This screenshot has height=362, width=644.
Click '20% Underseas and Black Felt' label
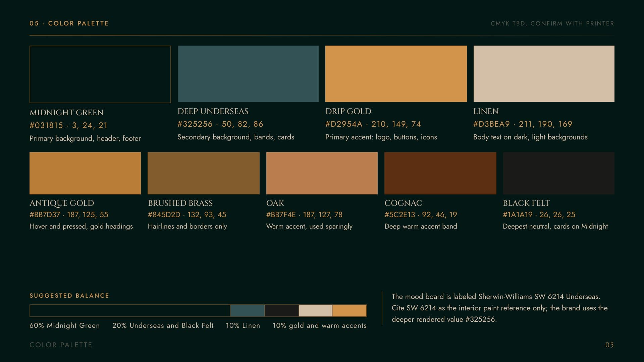[163, 325]
